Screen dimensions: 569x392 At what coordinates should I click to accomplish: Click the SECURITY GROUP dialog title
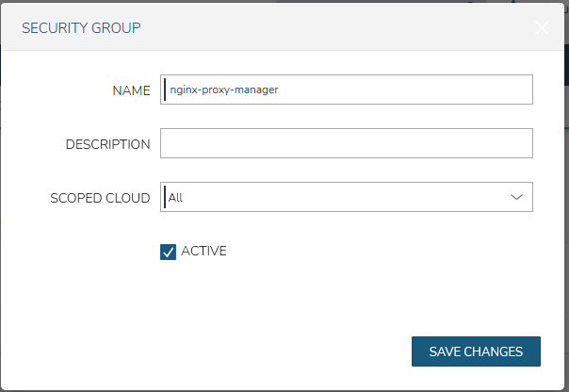pyautogui.click(x=81, y=27)
